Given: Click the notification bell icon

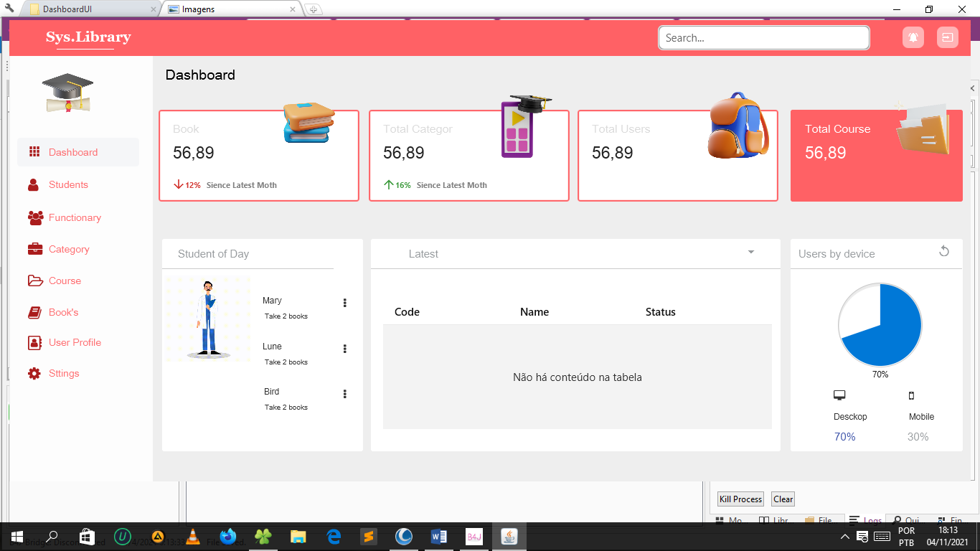Looking at the screenshot, I should (x=913, y=37).
